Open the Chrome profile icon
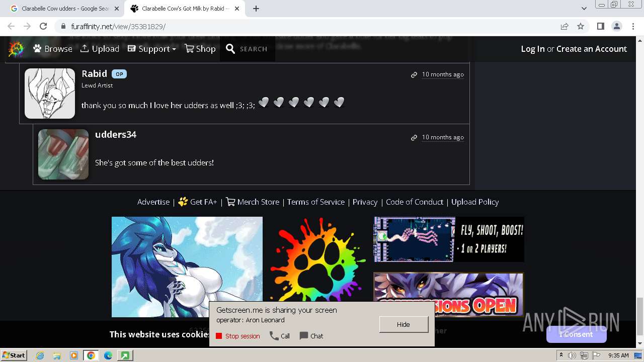This screenshot has height=362, width=644. (x=616, y=26)
